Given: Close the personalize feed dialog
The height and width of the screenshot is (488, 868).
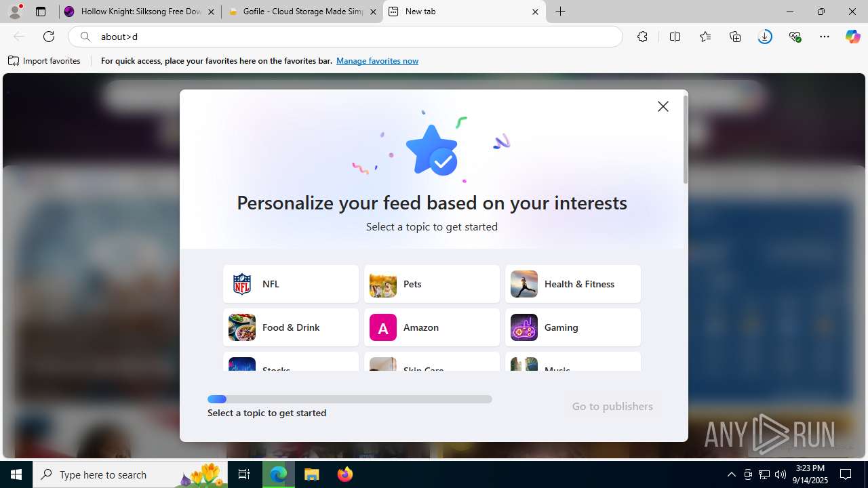Looking at the screenshot, I should [x=663, y=106].
